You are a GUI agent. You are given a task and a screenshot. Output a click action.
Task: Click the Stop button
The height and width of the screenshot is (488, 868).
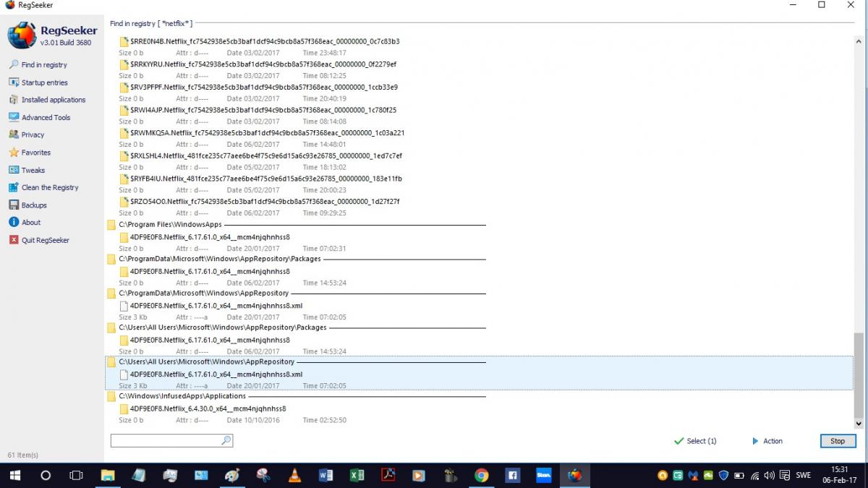838,441
